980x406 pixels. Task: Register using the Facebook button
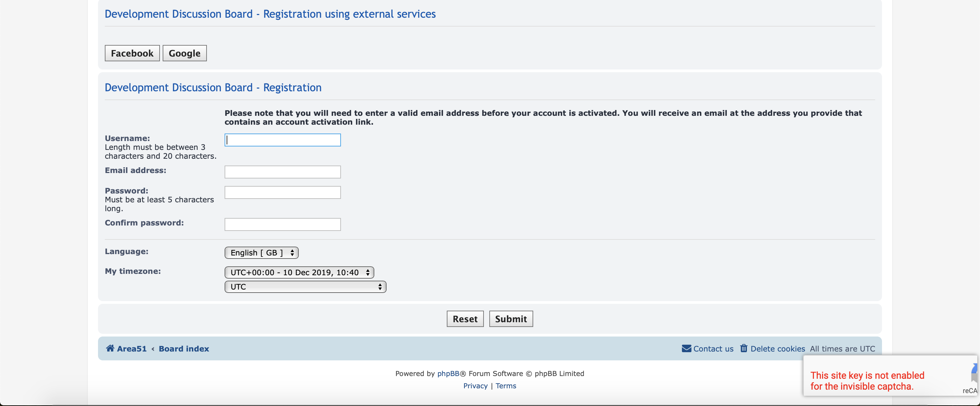132,53
